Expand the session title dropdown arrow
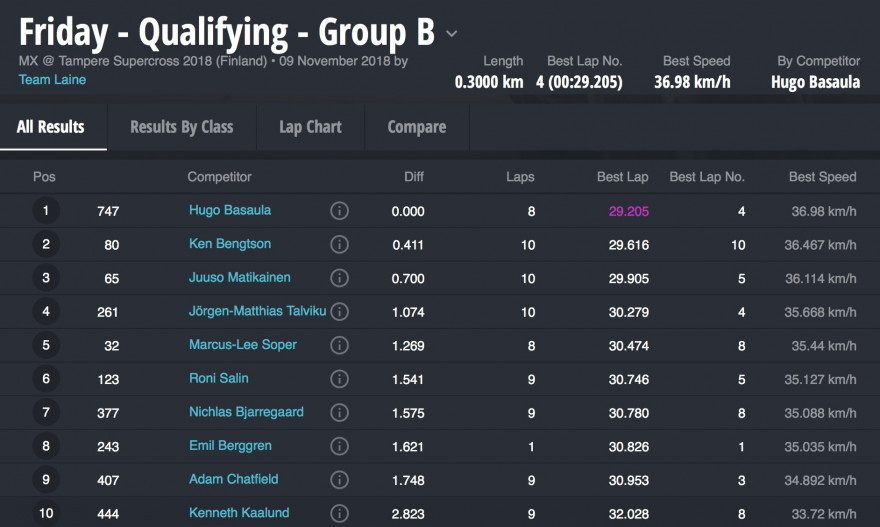 452,34
